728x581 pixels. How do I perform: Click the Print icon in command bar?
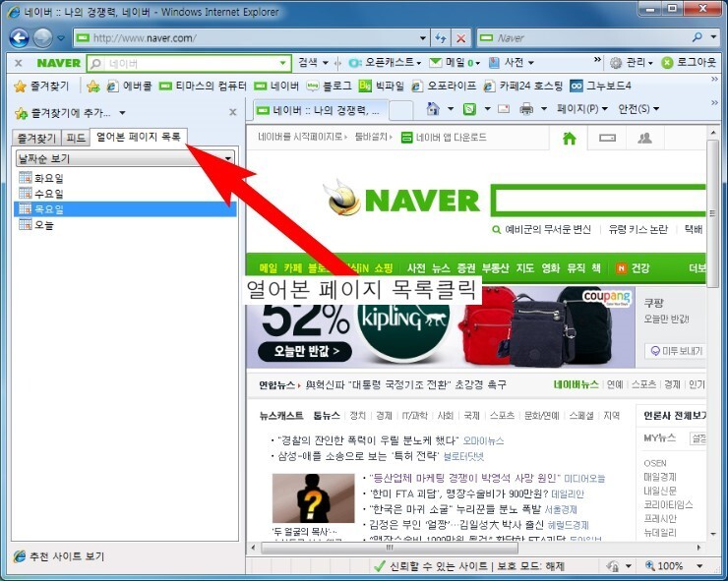point(526,109)
